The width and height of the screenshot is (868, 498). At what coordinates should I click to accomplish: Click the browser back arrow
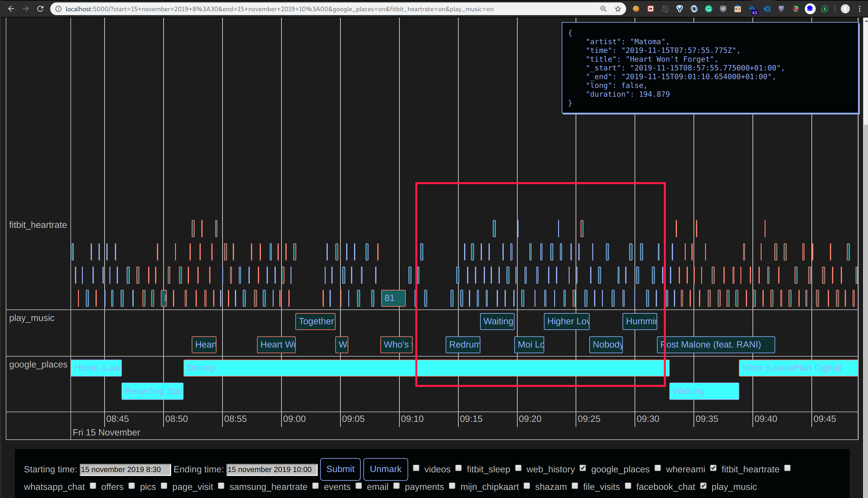pos(11,9)
